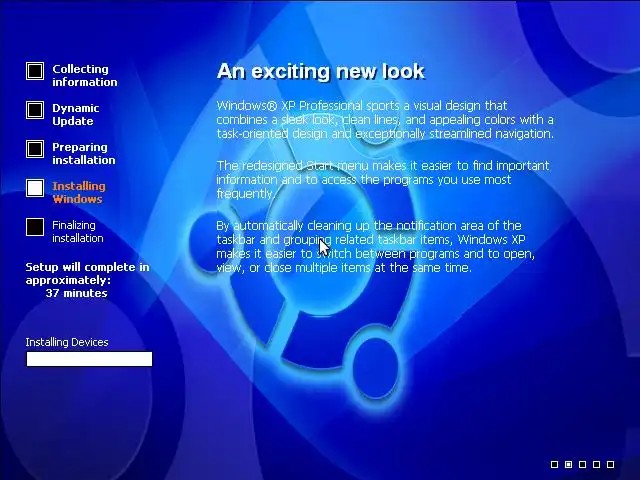Click the white box beside Installing Windows
This screenshot has height=480, width=640.
[x=35, y=188]
